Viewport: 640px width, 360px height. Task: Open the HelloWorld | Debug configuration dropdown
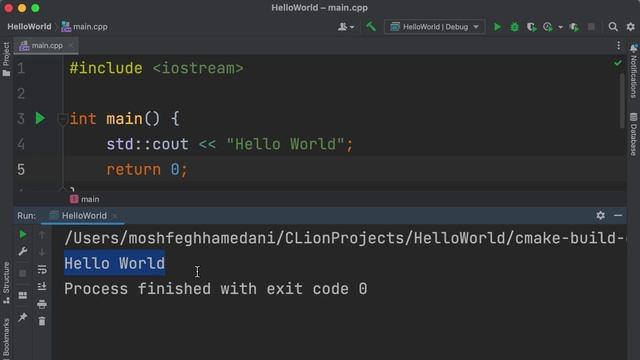434,27
